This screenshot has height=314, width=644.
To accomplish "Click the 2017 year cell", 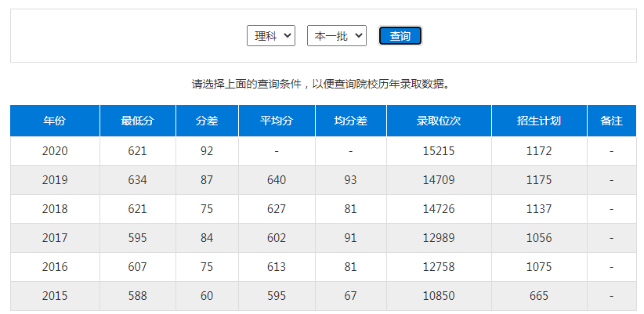I will point(55,238).
